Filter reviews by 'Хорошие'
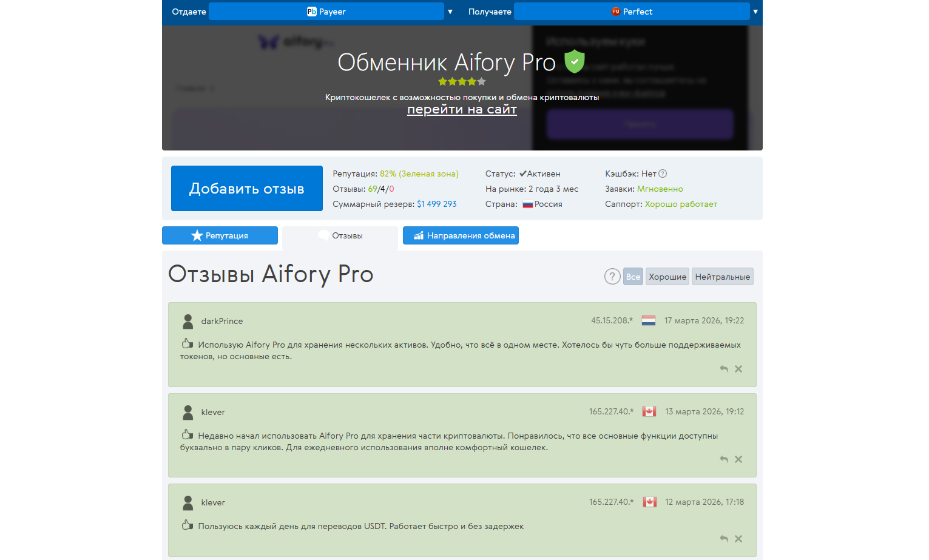929x560 pixels. pyautogui.click(x=667, y=277)
